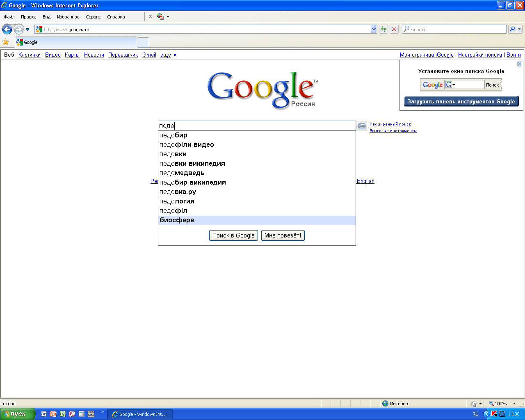Open search provider dropdown arrow in IE toolbar

[x=520, y=29]
